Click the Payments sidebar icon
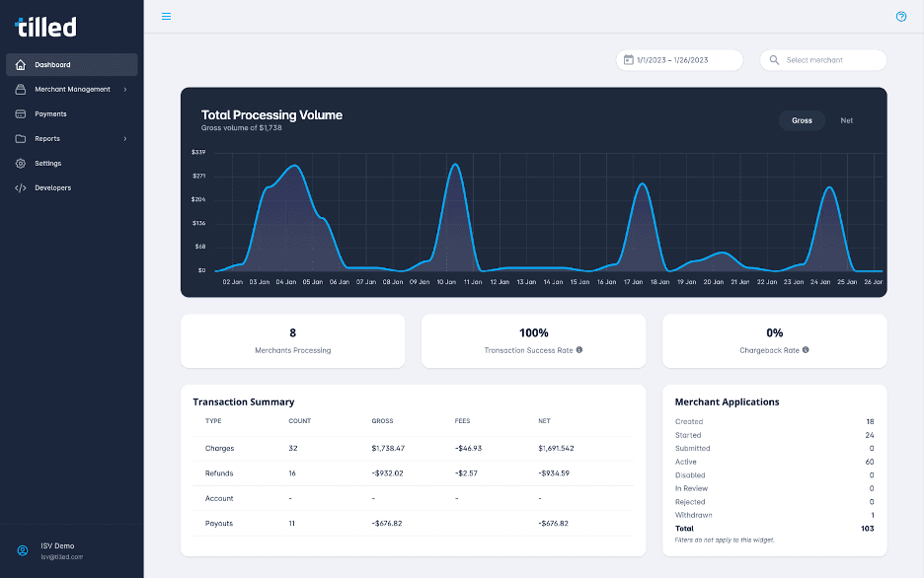The image size is (924, 578). [20, 113]
